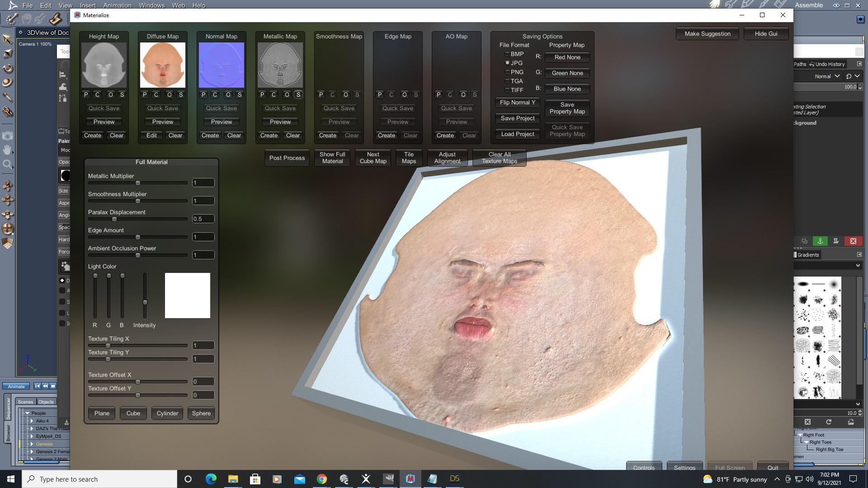Switch to the Undo History tab
The width and height of the screenshot is (868, 488).
point(827,64)
